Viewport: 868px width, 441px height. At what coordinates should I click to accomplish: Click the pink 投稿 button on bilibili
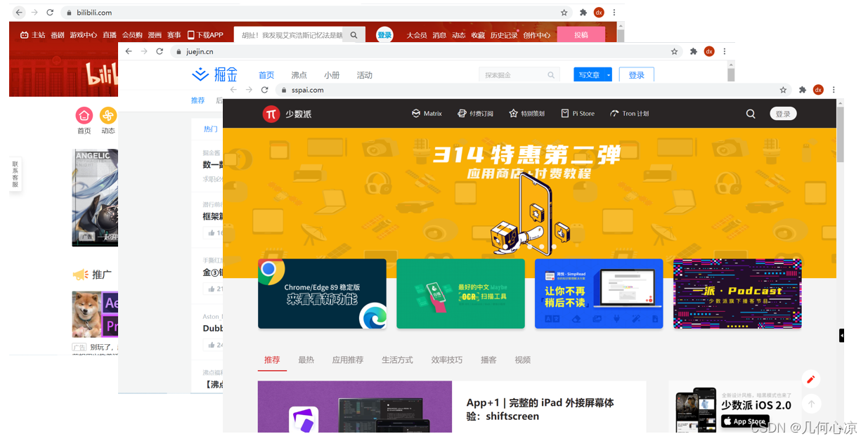click(581, 35)
